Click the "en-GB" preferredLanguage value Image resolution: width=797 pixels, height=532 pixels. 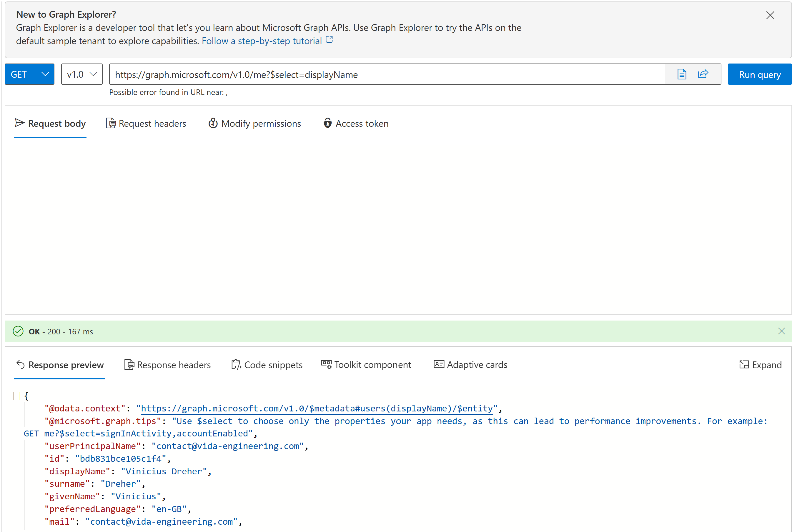point(169,509)
